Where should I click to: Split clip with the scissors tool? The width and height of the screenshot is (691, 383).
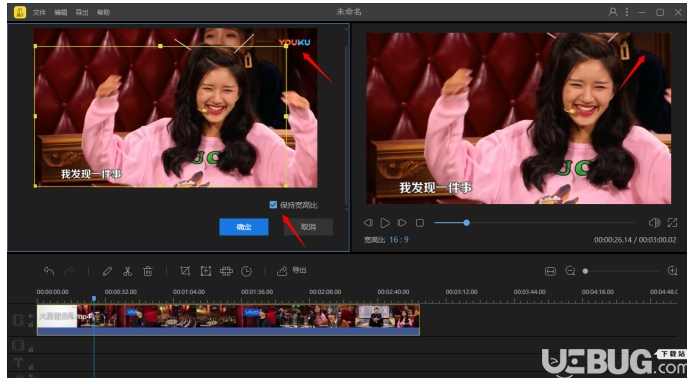pyautogui.click(x=127, y=271)
